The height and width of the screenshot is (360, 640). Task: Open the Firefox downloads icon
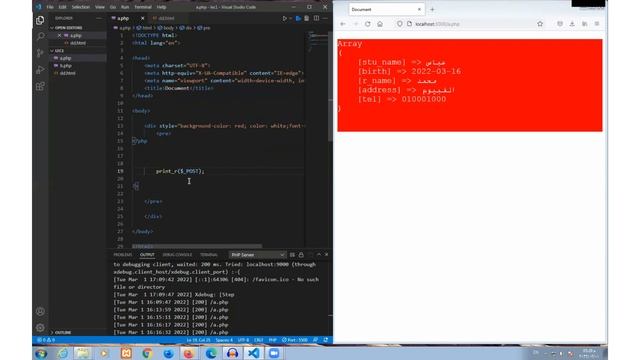coord(572,24)
